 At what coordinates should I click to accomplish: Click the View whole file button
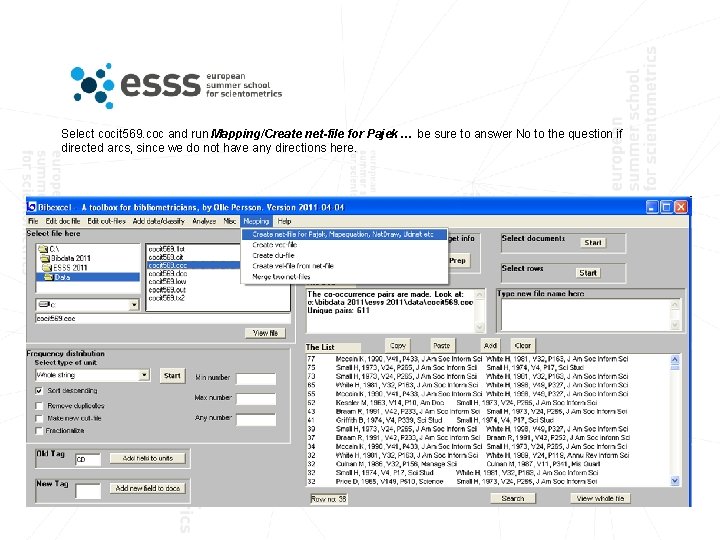point(600,498)
